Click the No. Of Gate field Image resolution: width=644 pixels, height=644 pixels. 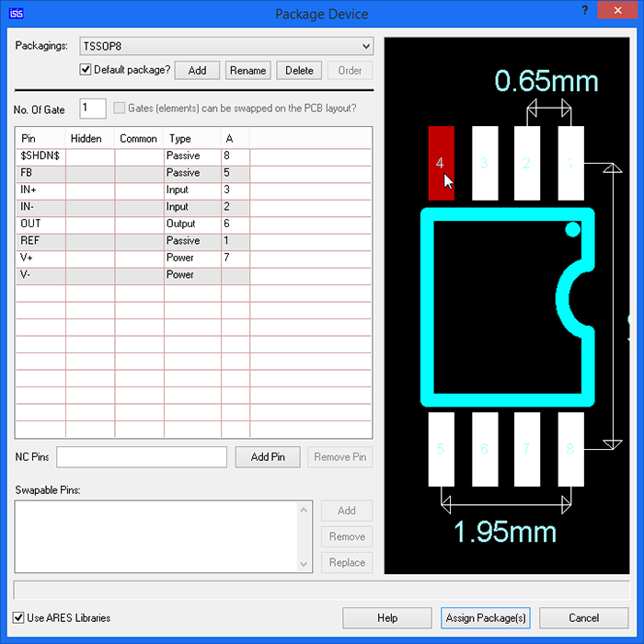[x=93, y=109]
